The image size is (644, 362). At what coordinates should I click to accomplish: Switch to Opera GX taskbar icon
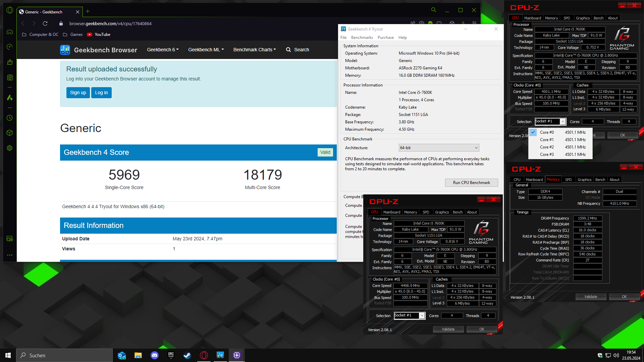[x=204, y=355]
